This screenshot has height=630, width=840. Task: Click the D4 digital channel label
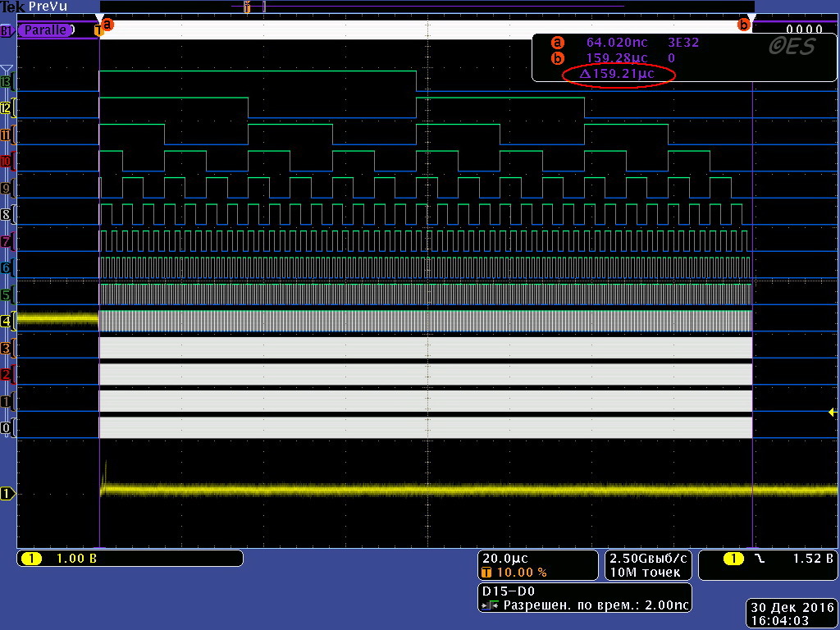tap(6, 322)
